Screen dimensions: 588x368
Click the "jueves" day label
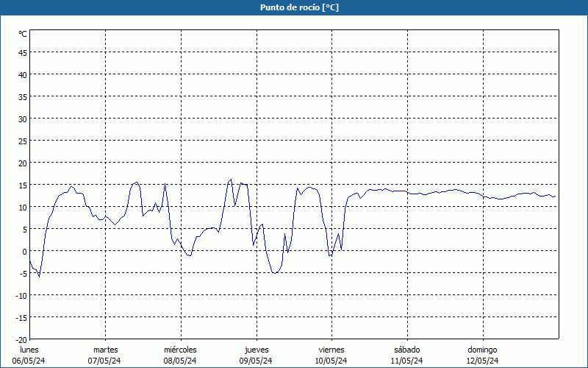[257, 350]
